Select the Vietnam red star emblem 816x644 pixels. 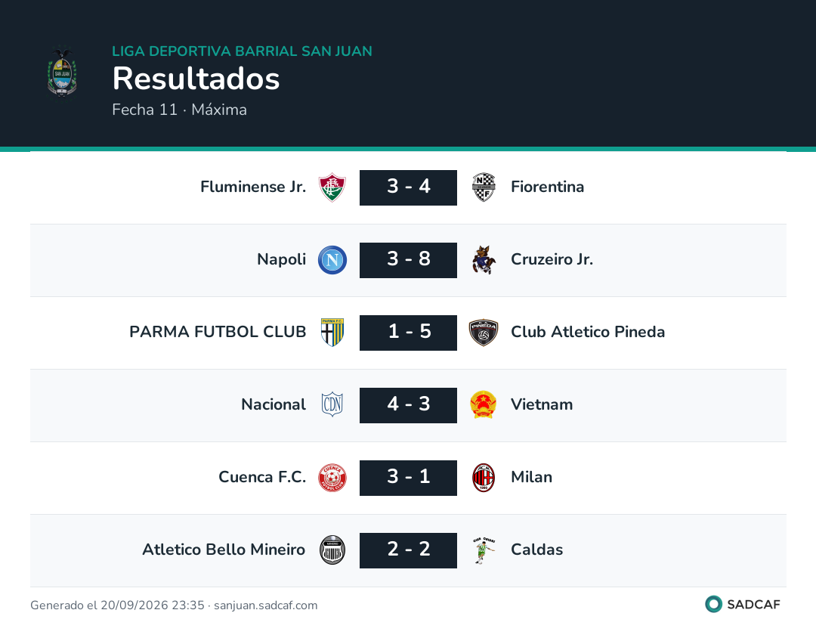pos(484,404)
